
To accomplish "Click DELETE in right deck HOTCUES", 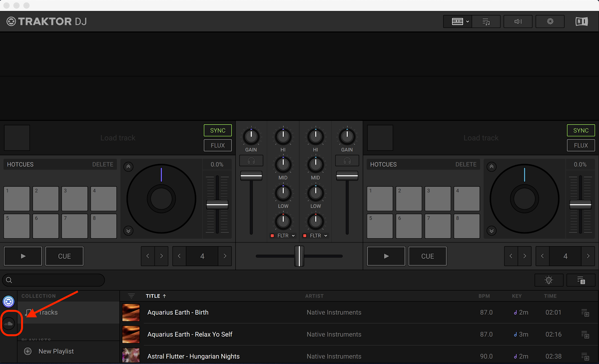I will pyautogui.click(x=466, y=164).
